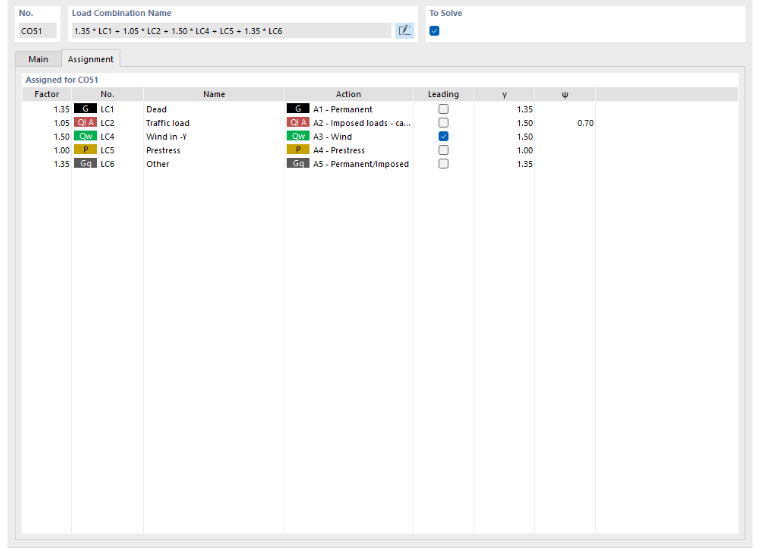Select the 'Other' name cell
Image resolution: width=760 pixels, height=548 pixels.
pyautogui.click(x=214, y=164)
